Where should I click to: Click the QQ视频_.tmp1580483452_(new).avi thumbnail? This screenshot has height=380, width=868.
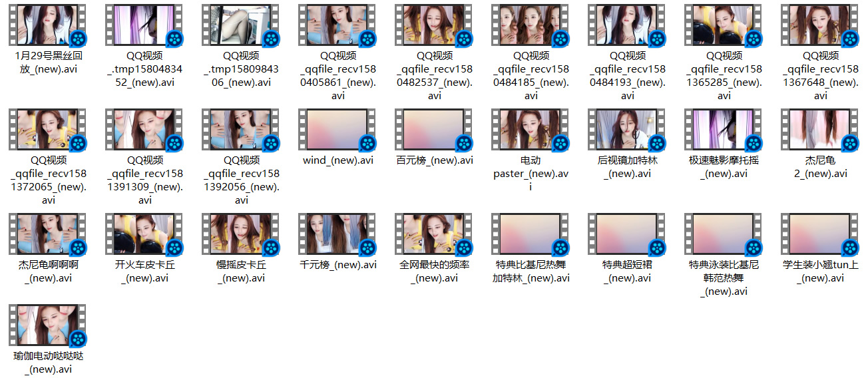tap(144, 25)
